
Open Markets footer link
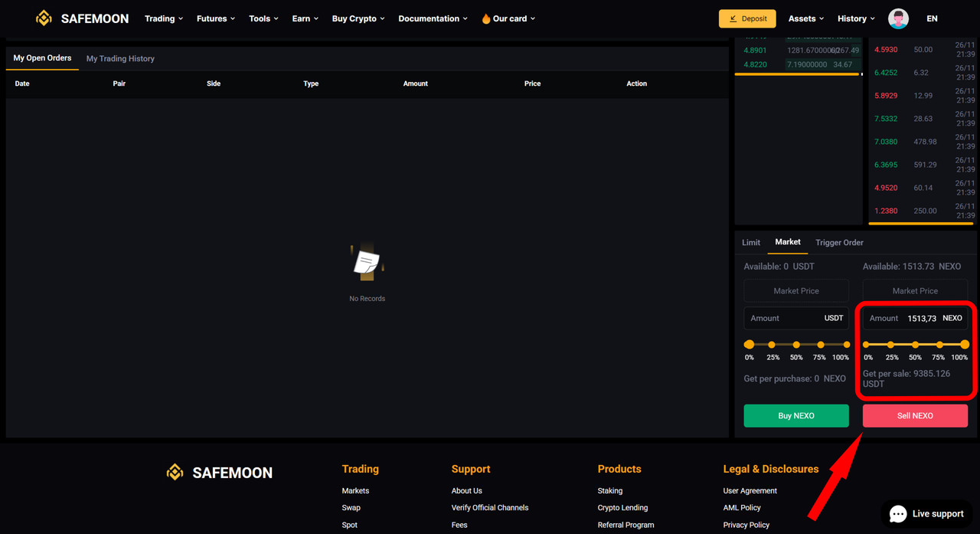pos(355,490)
